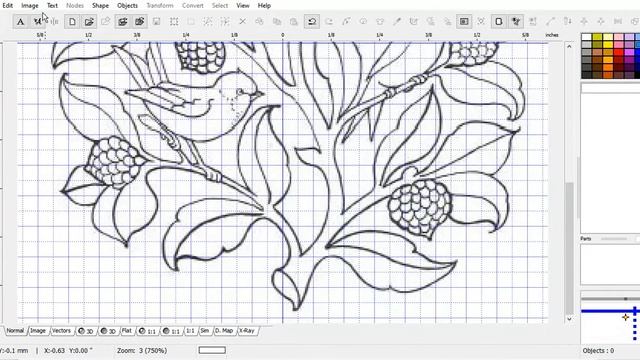Open the Edit menu
This screenshot has height=360, width=640.
pos(8,6)
